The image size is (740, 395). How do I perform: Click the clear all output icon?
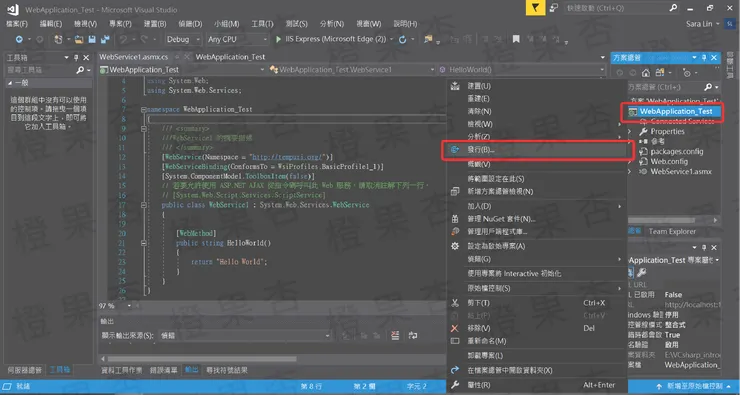(395, 335)
